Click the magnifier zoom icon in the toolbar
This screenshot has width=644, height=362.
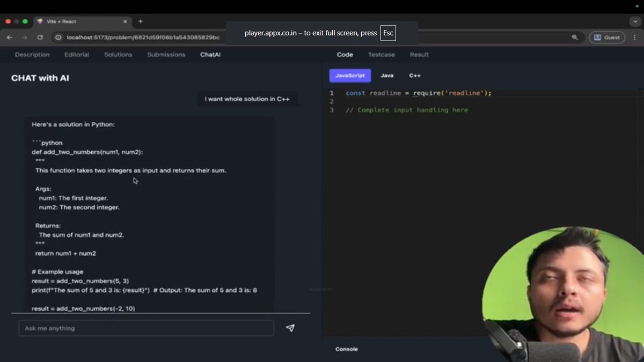pyautogui.click(x=575, y=37)
